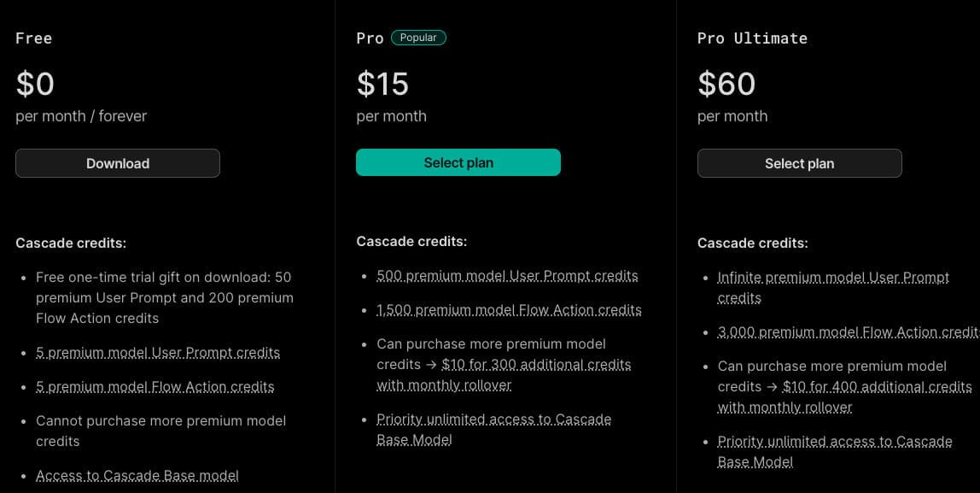980x493 pixels.
Task: Click the $15 price in the Pro column
Action: point(382,84)
